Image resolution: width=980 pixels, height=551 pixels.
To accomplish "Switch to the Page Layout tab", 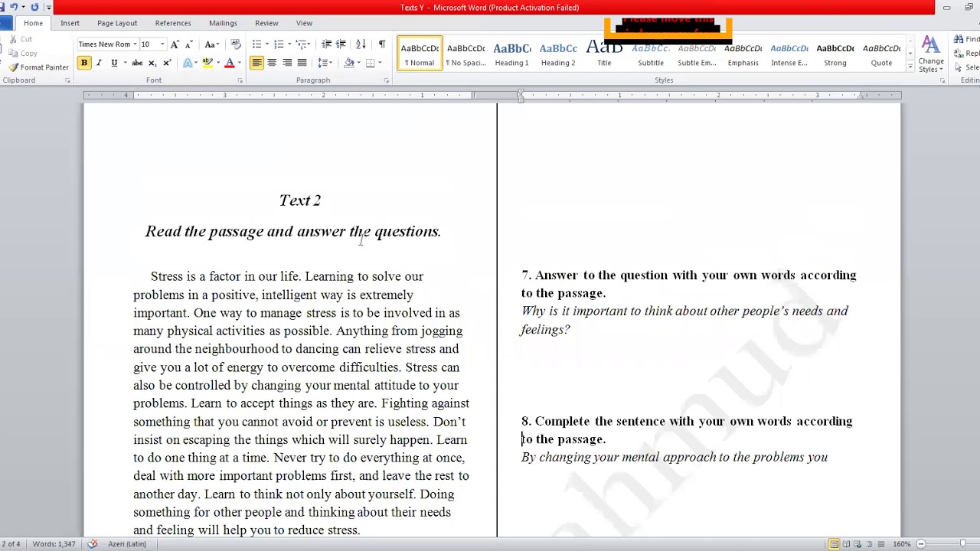I will tap(117, 23).
